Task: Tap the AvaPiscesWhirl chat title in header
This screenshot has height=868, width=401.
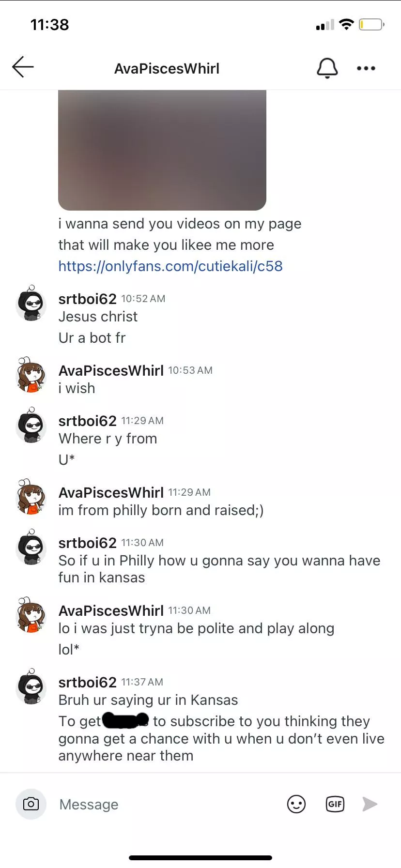Action: click(167, 69)
